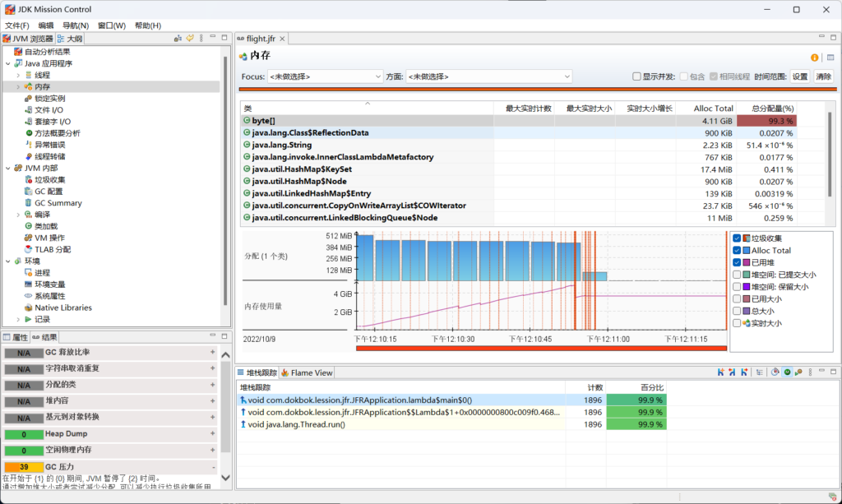Collapse the Java 应用程序 tree node
842x504 pixels.
(8, 63)
